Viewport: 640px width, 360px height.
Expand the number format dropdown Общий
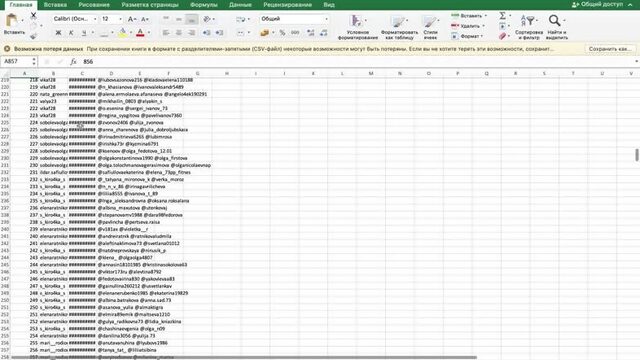294,19
